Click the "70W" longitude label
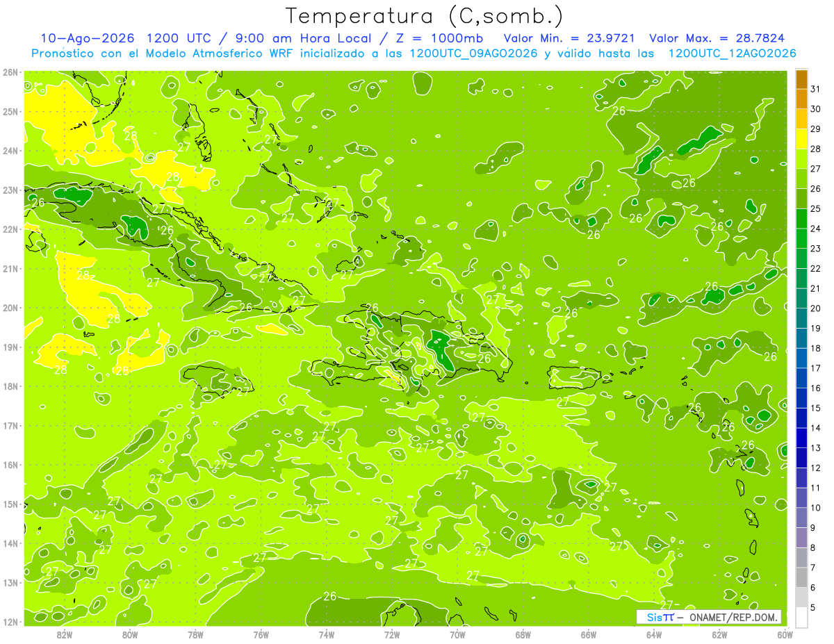The height and width of the screenshot is (644, 834). pyautogui.click(x=457, y=634)
